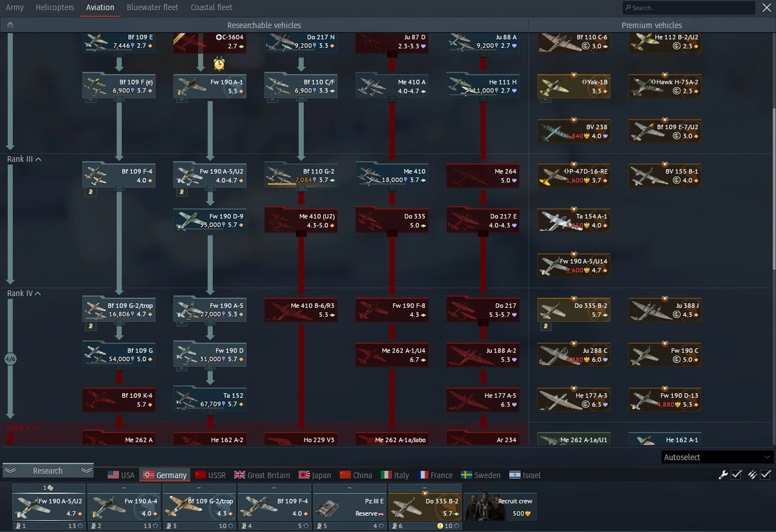Click the Research button

click(x=48, y=470)
